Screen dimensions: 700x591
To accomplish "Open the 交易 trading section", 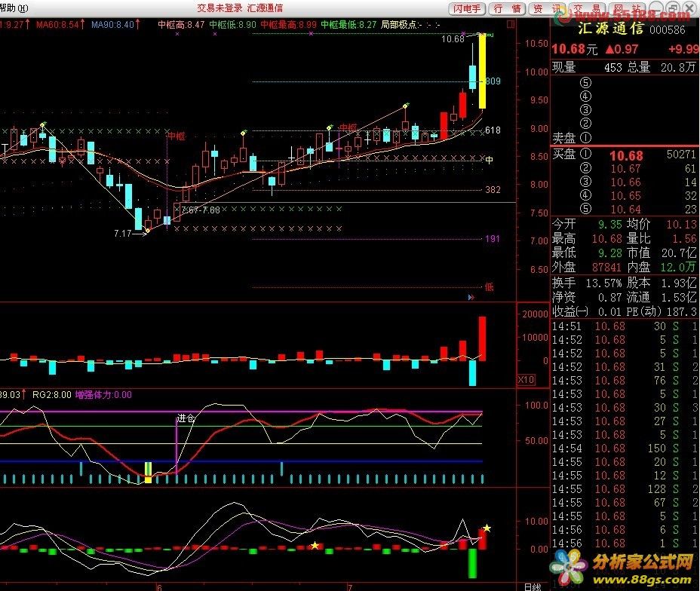I will (587, 8).
